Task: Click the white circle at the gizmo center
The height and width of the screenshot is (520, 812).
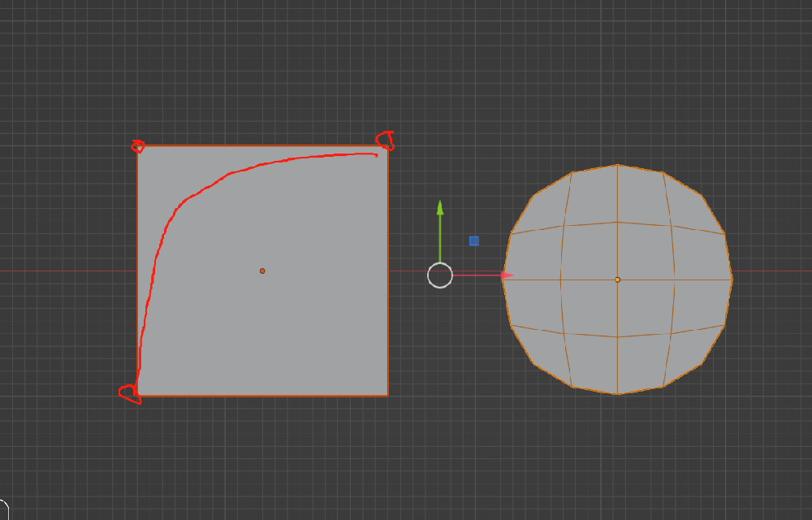Action: click(440, 275)
